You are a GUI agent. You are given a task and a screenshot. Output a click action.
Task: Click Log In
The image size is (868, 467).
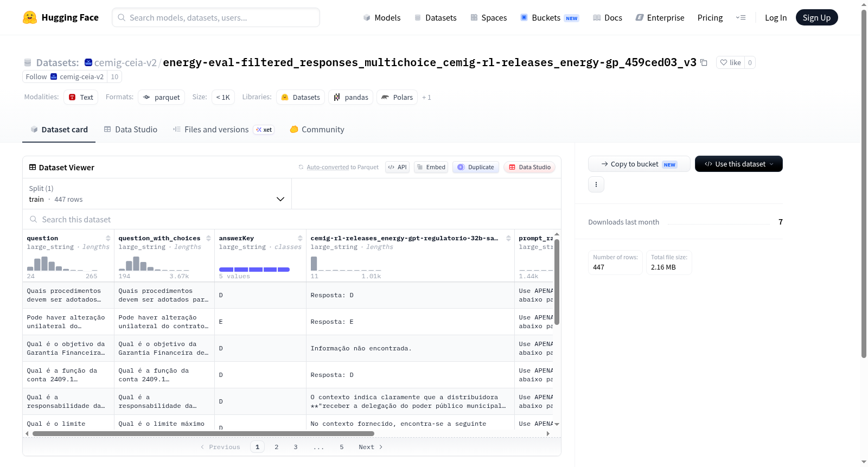pyautogui.click(x=776, y=17)
